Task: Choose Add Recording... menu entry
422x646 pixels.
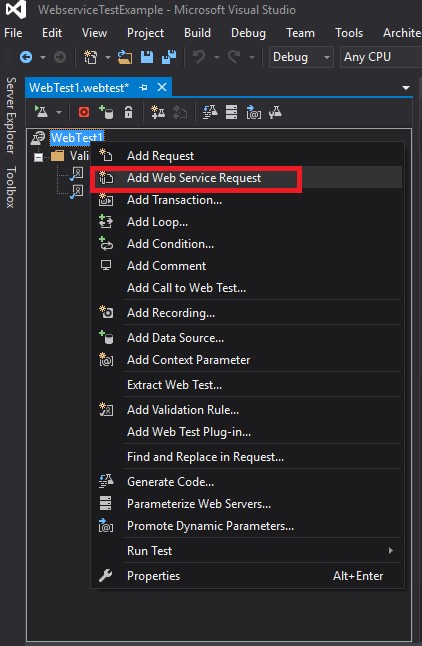Action: click(246, 313)
